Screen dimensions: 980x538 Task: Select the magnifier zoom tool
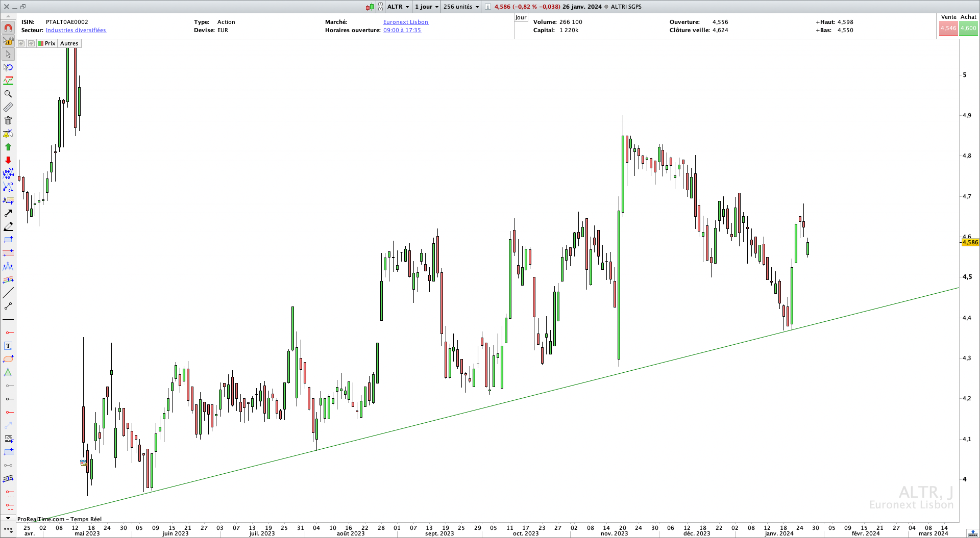click(x=8, y=94)
